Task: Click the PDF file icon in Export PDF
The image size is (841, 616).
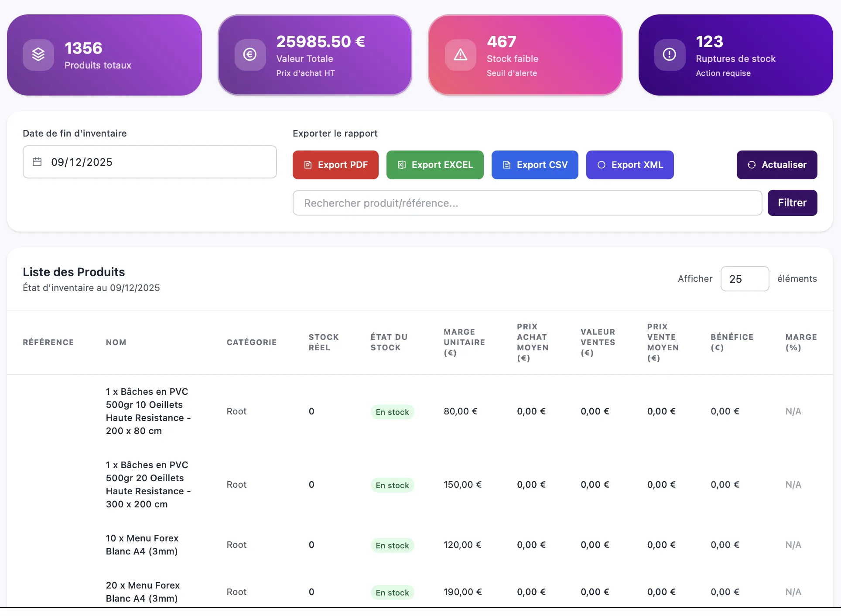Action: pos(308,165)
